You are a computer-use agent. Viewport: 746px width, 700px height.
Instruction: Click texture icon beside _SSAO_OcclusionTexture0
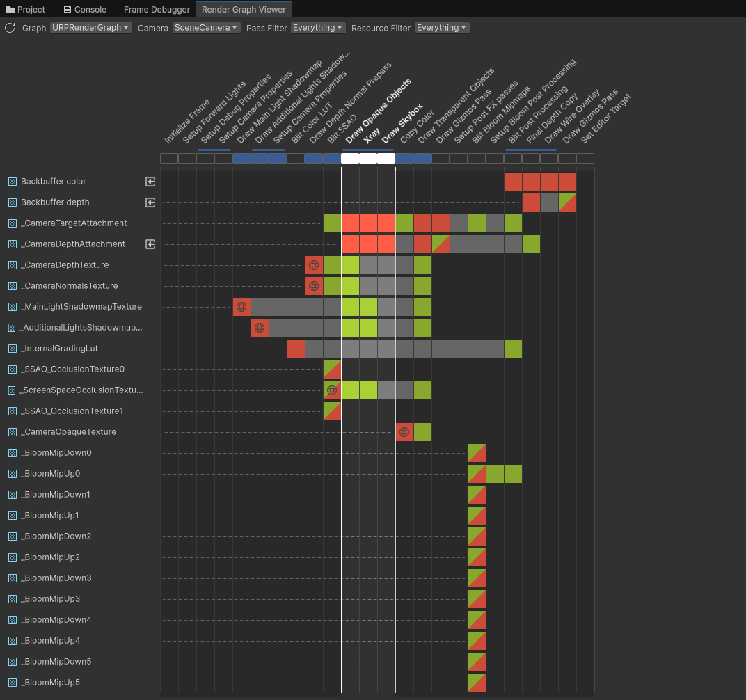13,369
